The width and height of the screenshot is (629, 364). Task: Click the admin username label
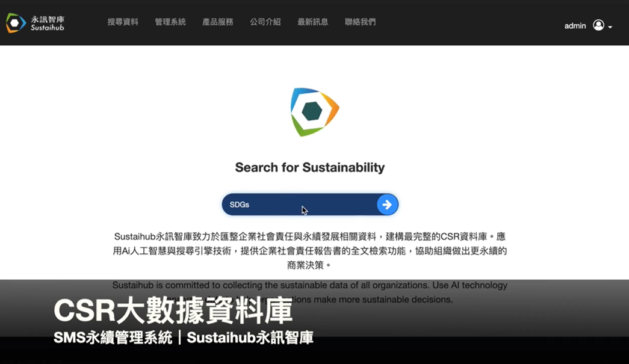pyautogui.click(x=575, y=26)
